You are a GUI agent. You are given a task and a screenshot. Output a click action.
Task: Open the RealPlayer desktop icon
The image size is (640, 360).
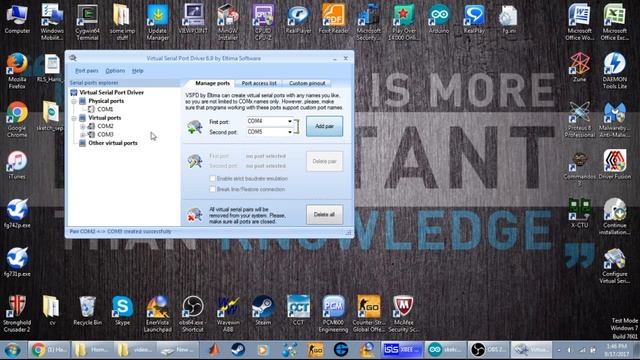[298, 19]
